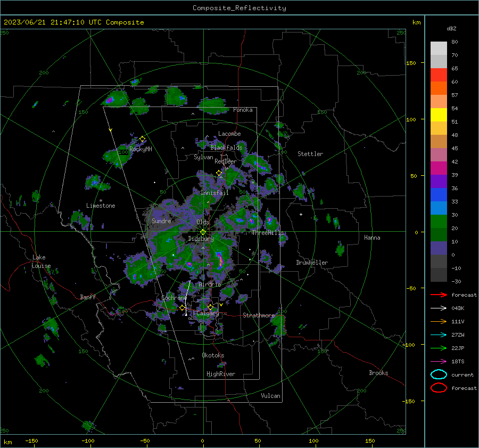The width and height of the screenshot is (479, 448).
Task: Pick the yellow 54 dBZ color swatch
Action: (x=439, y=115)
